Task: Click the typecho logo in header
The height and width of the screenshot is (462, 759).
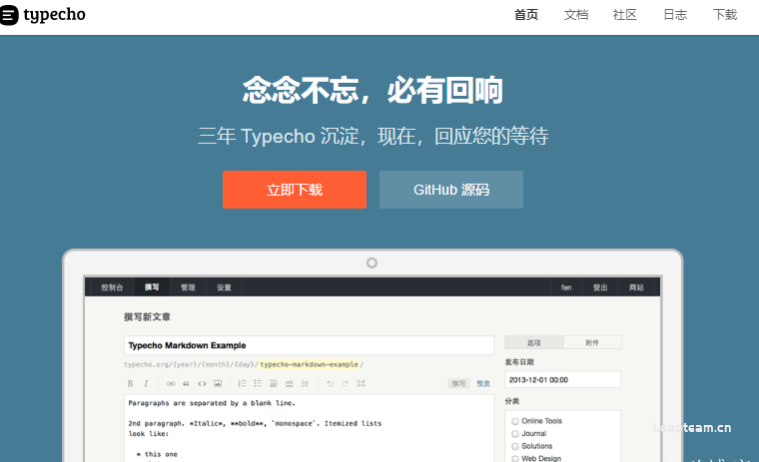Action: coord(43,15)
